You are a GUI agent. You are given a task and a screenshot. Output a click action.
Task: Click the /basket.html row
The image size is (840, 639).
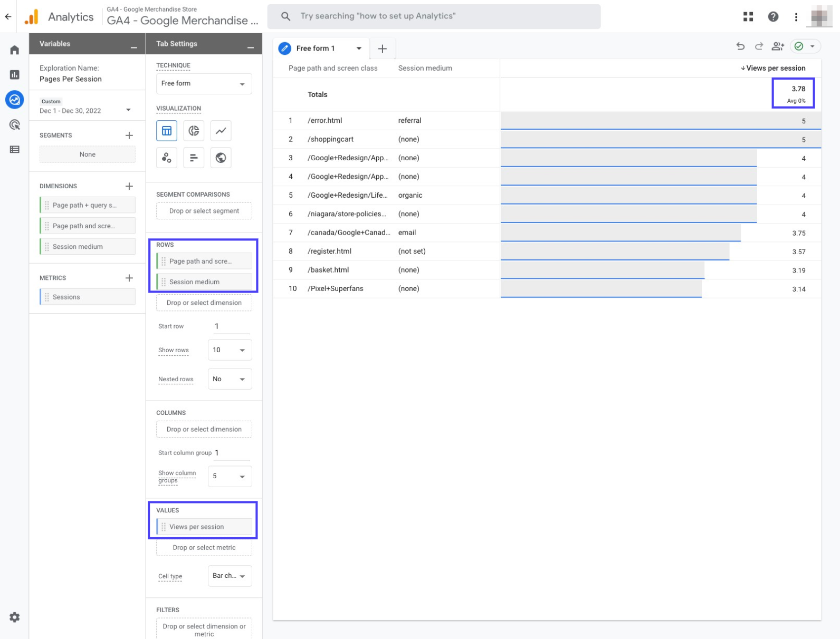coord(547,270)
